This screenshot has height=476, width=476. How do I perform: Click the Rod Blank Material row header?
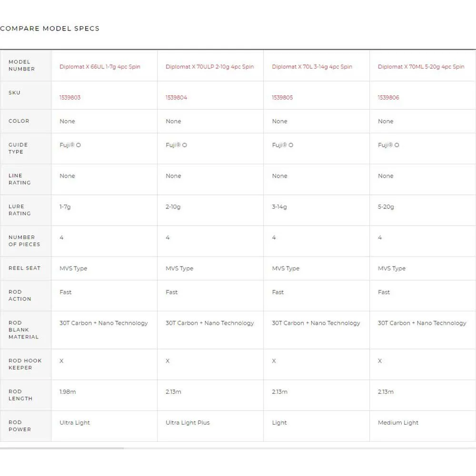click(23, 330)
